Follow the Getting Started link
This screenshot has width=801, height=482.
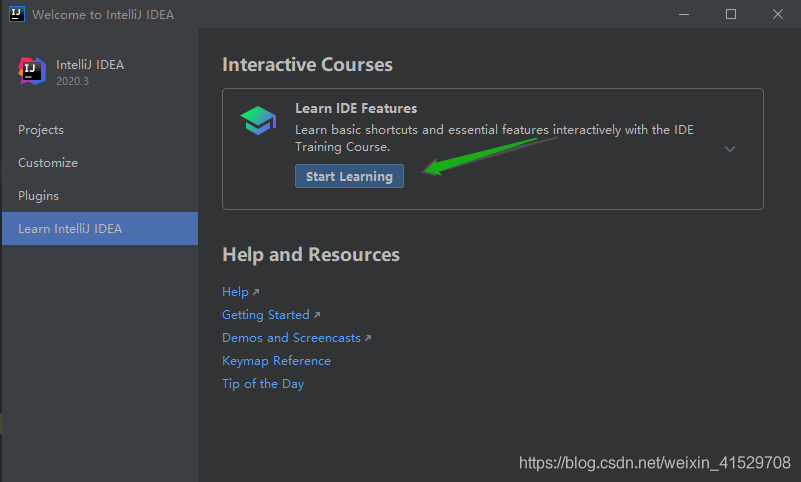point(266,315)
